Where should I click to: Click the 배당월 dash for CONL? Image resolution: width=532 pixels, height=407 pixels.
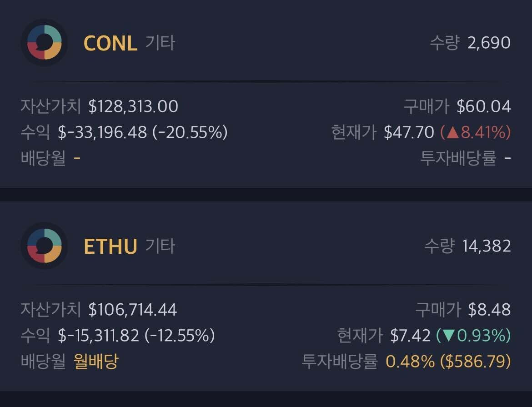[x=77, y=158]
